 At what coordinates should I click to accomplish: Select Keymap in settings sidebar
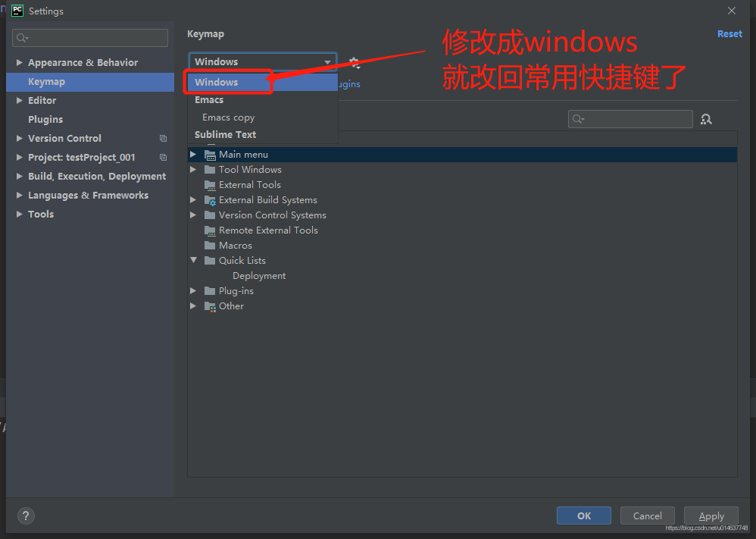(x=90, y=82)
